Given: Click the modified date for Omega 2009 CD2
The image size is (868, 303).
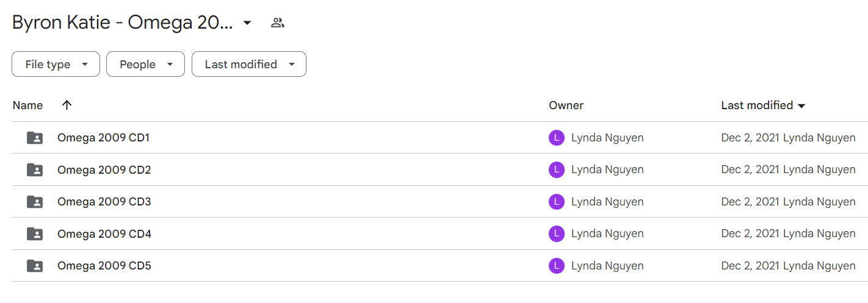Looking at the screenshot, I should click(x=751, y=170).
